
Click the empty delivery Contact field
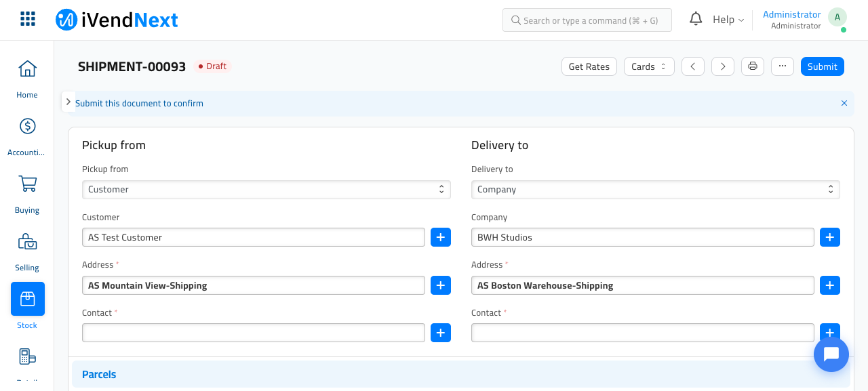(643, 333)
